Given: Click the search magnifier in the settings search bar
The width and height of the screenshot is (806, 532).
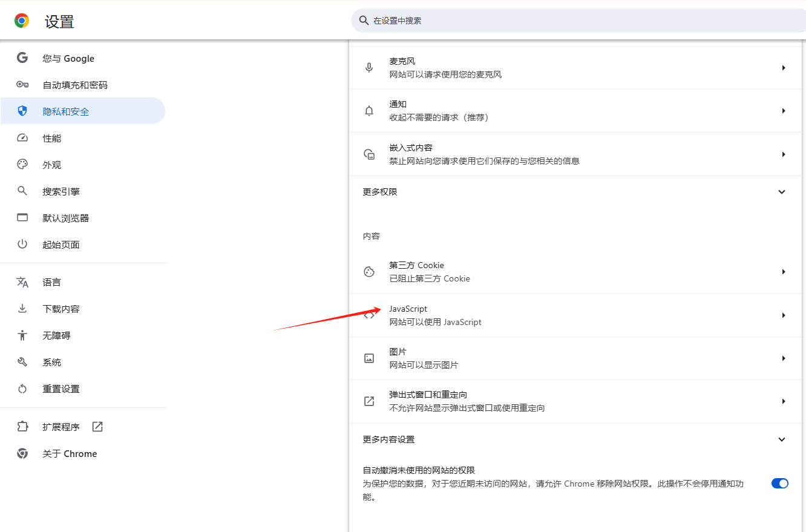Looking at the screenshot, I should [x=364, y=21].
